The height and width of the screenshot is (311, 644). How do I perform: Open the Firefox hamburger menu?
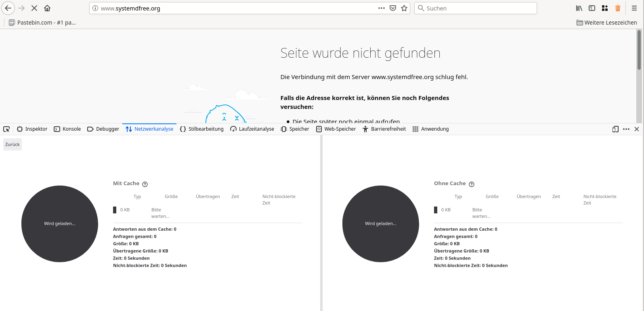coord(634,8)
